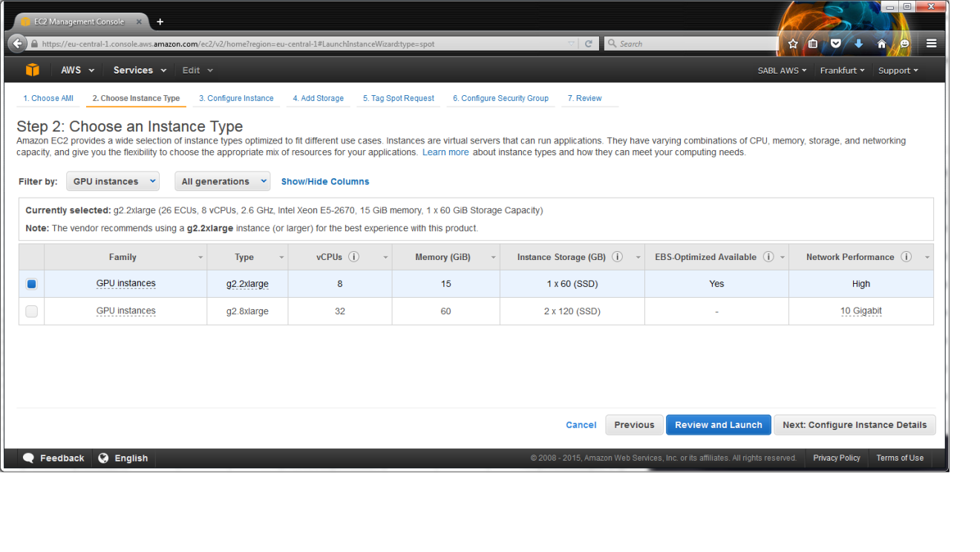Viewport: 980px width, 552px height.
Task: Click the browser URL address field
Action: (304, 44)
